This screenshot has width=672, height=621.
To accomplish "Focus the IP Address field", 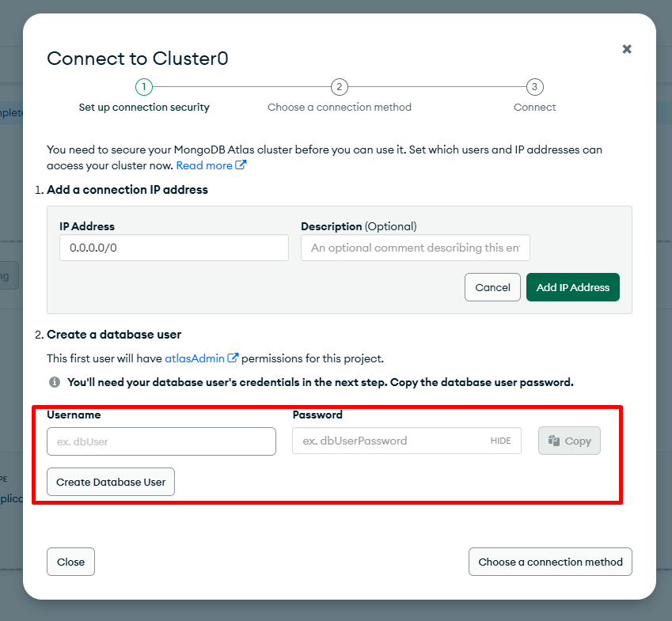I will click(x=173, y=248).
